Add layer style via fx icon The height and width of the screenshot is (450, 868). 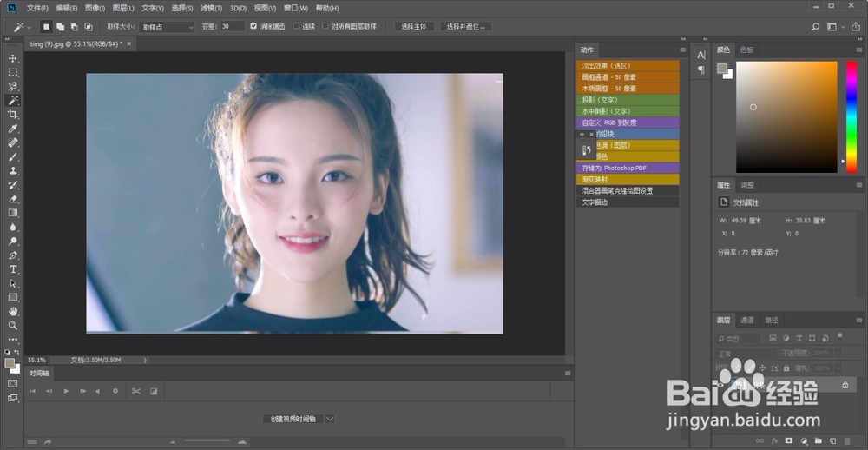coord(775,441)
